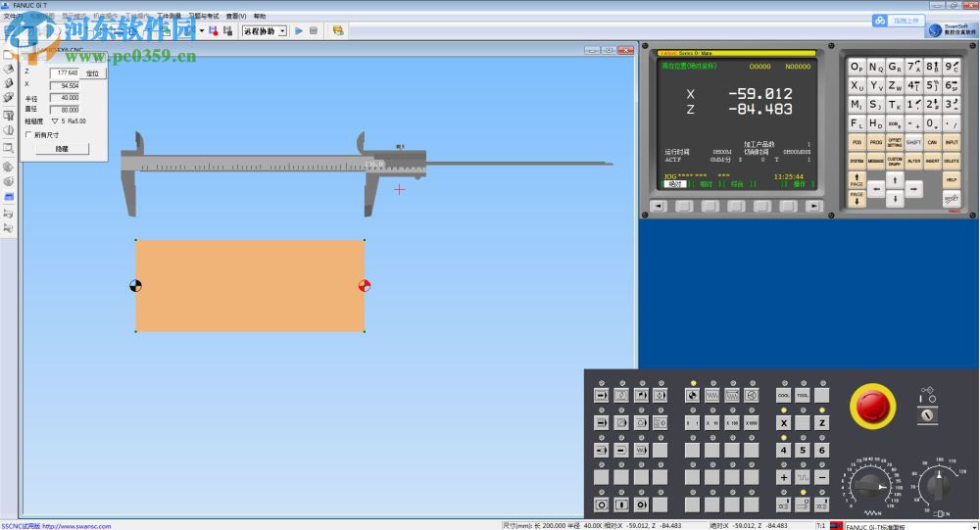This screenshot has width=980, height=530.
Task: Select the Z axis button
Action: (x=822, y=422)
